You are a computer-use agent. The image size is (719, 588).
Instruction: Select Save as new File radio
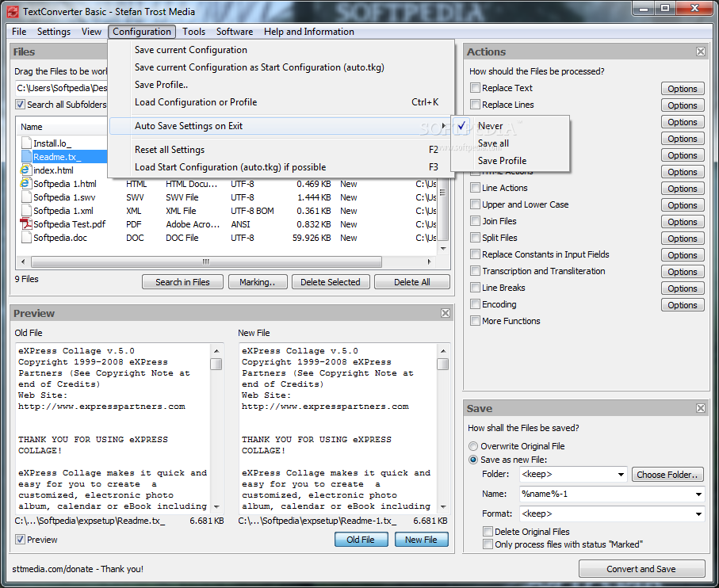point(472,460)
